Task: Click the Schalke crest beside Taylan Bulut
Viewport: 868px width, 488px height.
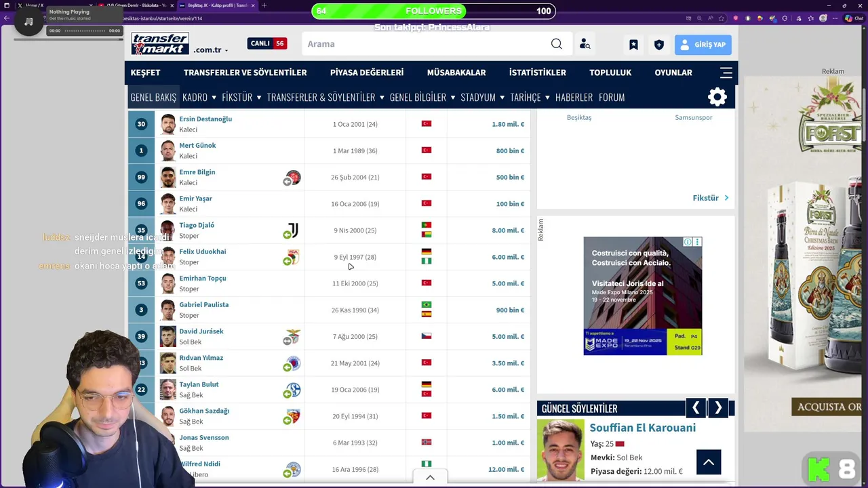Action: click(x=293, y=390)
